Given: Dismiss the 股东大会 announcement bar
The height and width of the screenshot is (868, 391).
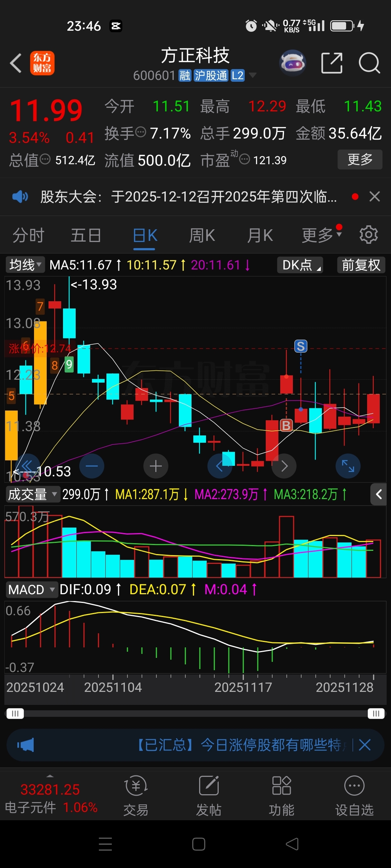Looking at the screenshot, I should 375,197.
